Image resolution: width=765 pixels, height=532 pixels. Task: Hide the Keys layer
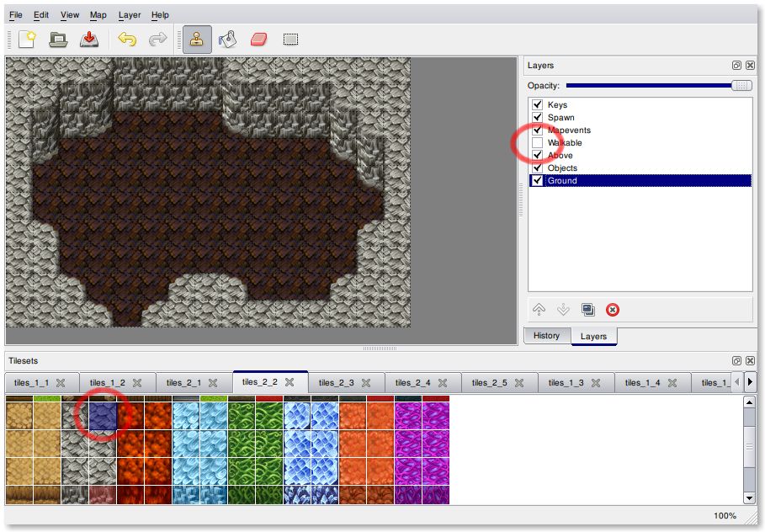tap(537, 105)
